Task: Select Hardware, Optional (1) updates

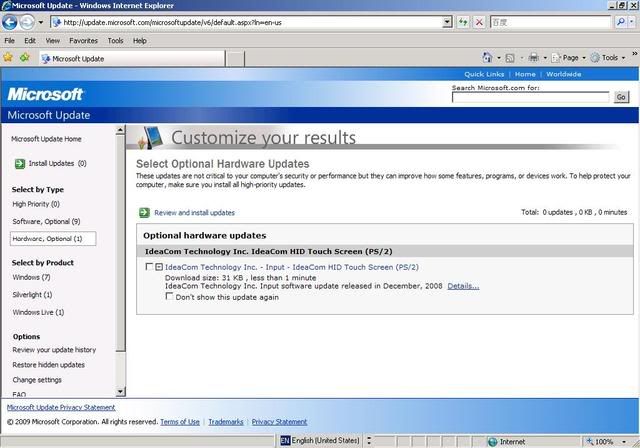Action: [53, 239]
